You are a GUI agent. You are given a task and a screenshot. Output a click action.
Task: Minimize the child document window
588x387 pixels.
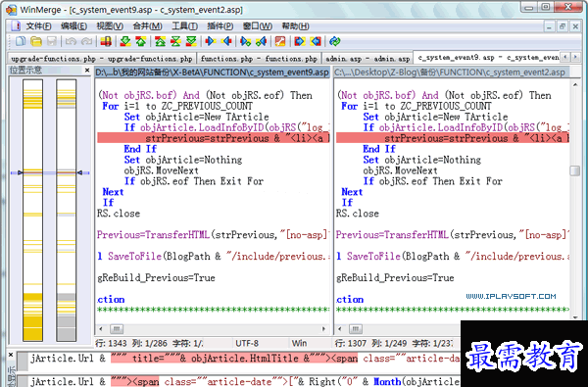(x=549, y=26)
